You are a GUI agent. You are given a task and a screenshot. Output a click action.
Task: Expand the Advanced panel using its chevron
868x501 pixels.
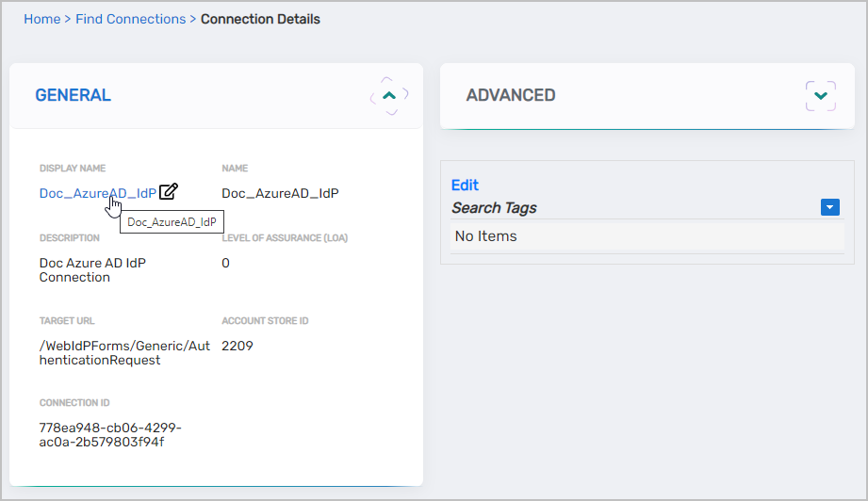pos(820,95)
